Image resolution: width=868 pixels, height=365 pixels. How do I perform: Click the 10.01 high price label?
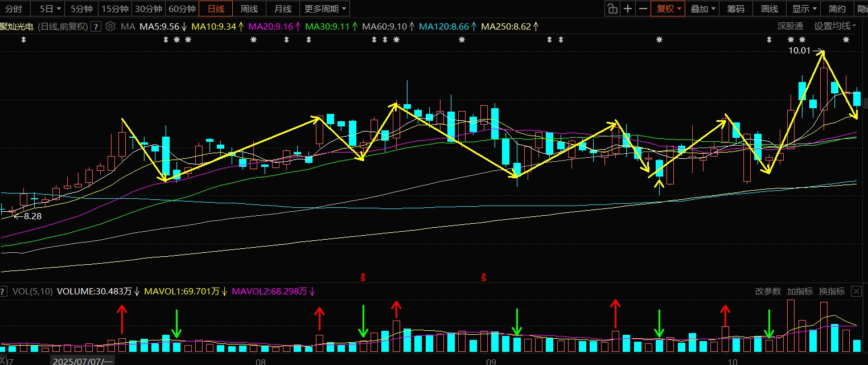click(799, 51)
